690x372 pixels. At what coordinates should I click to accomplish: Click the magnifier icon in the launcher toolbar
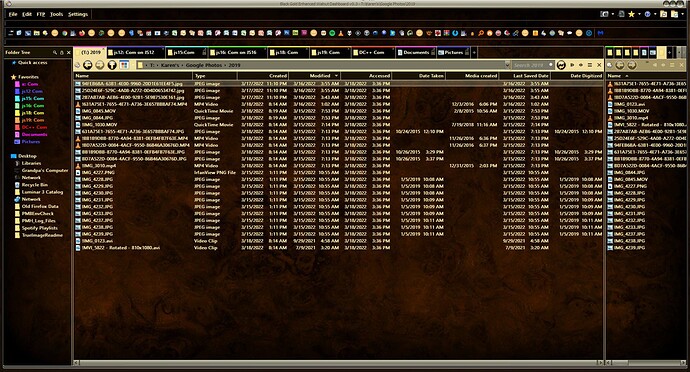(x=481, y=33)
